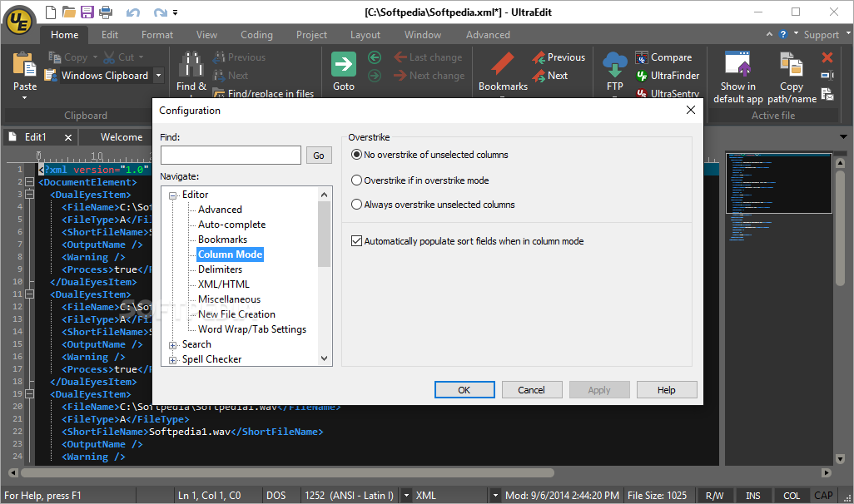This screenshot has width=854, height=504.
Task: Click the New file icon in title bar
Action: [x=50, y=12]
